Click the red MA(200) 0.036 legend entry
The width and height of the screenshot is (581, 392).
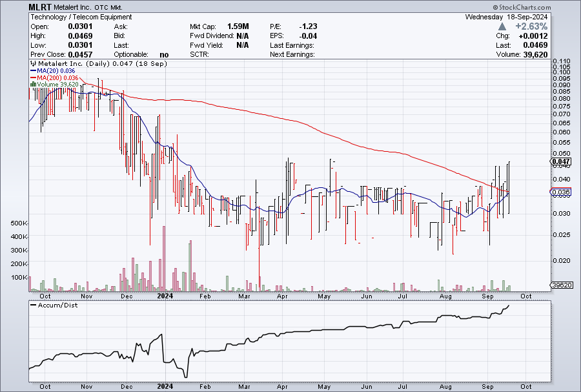coord(54,77)
